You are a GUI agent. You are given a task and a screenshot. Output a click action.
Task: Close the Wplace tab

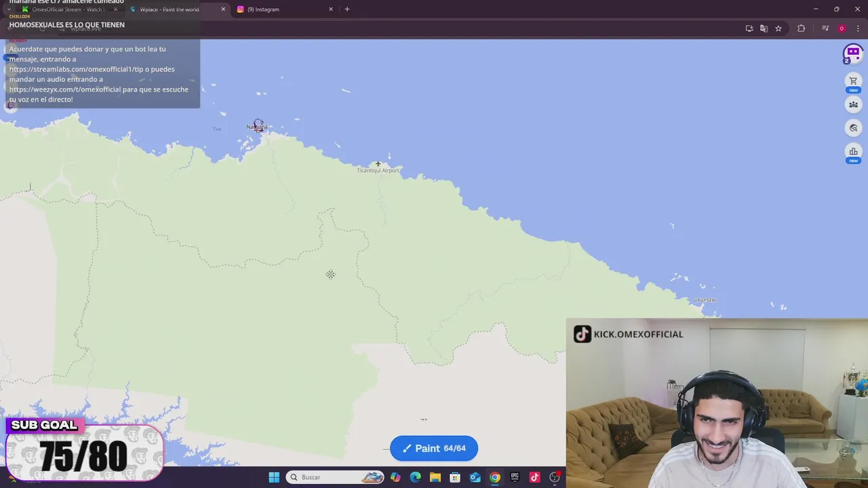[x=223, y=9]
